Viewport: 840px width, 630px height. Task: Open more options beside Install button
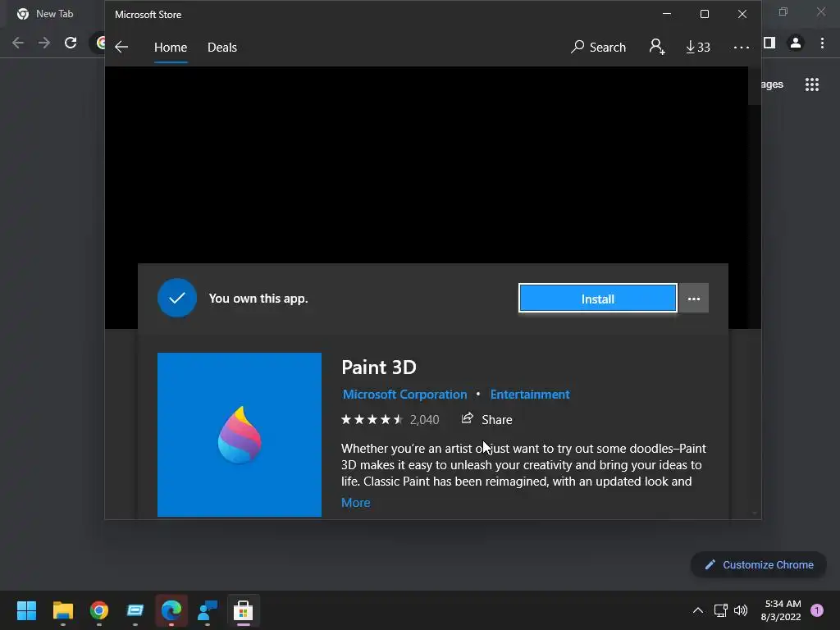694,299
